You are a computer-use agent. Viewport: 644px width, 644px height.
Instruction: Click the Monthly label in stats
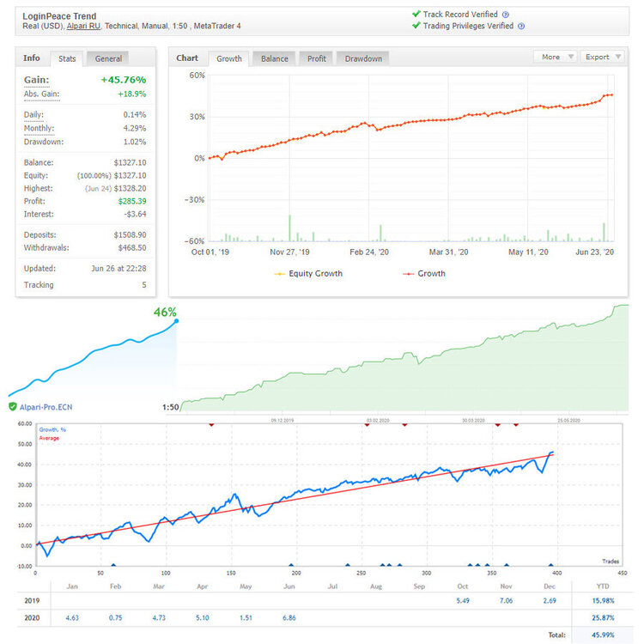pos(39,128)
